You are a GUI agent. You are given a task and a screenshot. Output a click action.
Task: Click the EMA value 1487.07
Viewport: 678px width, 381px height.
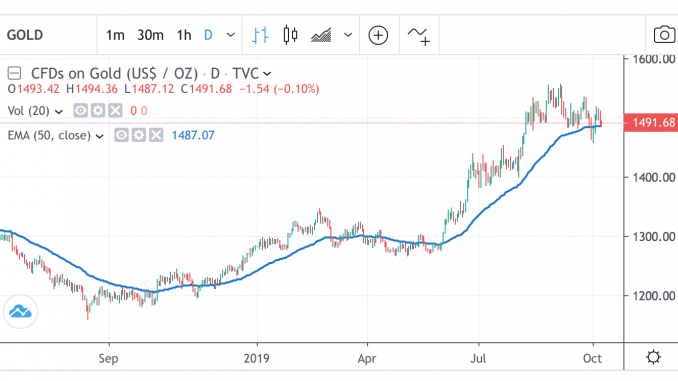coord(193,135)
